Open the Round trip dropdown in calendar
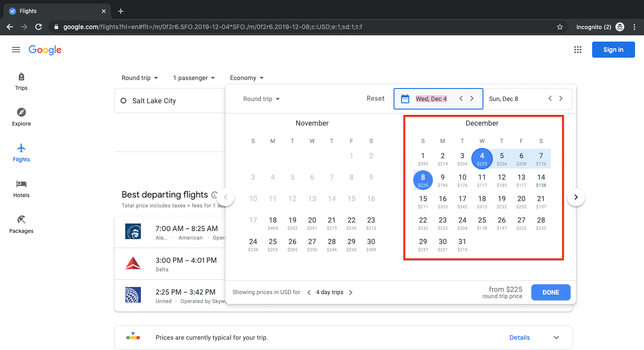The width and height of the screenshot is (644, 350). 262,99
